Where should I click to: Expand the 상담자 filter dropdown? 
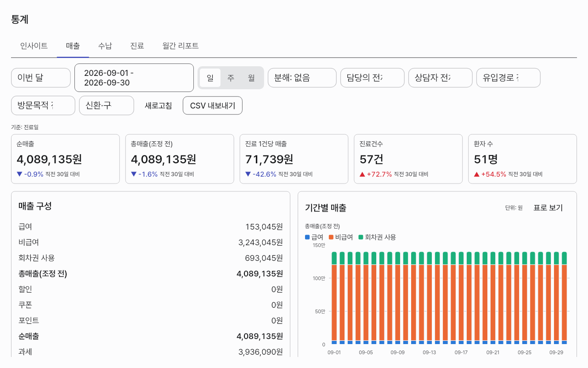pyautogui.click(x=441, y=78)
